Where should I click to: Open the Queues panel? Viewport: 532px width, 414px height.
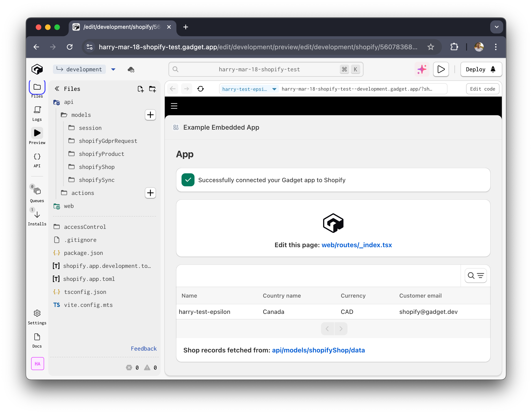37,194
